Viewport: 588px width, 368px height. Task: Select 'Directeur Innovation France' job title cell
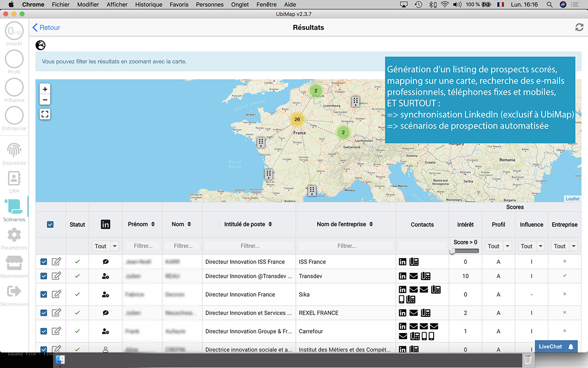pyautogui.click(x=249, y=294)
